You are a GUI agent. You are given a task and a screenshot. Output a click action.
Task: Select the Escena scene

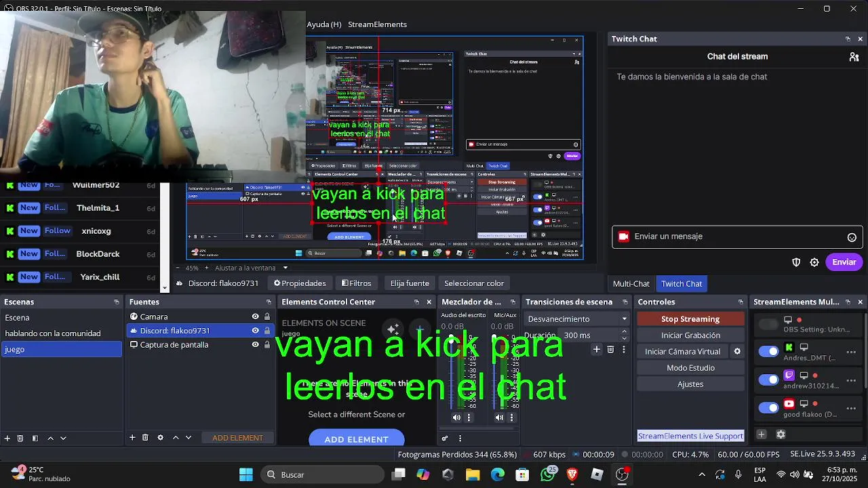click(61, 318)
